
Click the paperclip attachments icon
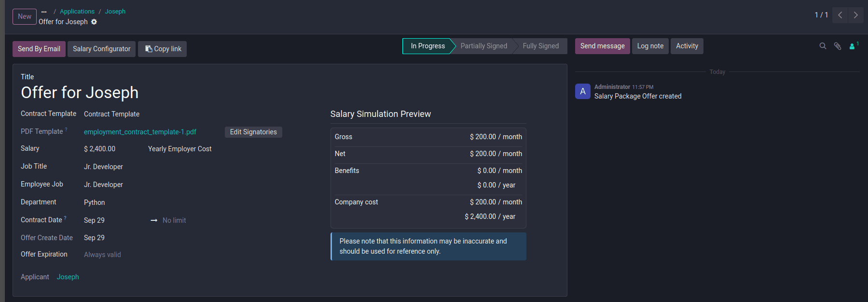[x=838, y=46]
